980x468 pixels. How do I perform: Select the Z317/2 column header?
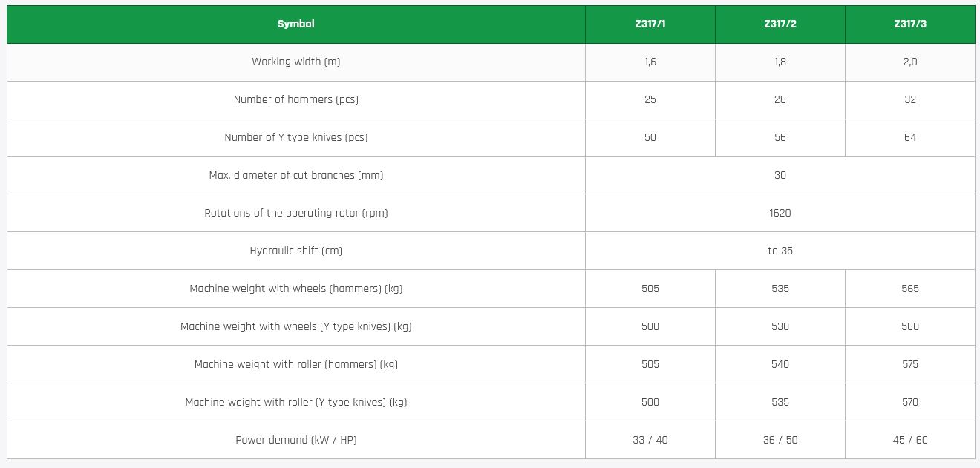click(x=780, y=24)
